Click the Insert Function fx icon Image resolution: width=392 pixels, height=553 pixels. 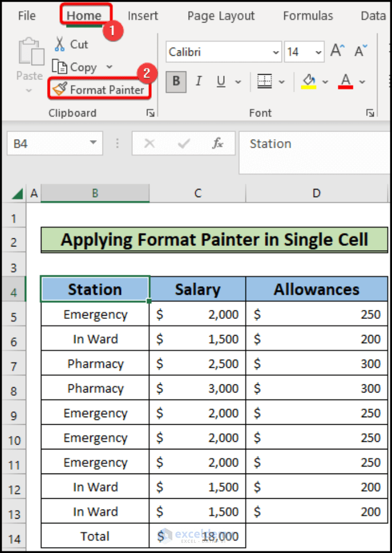click(x=218, y=143)
